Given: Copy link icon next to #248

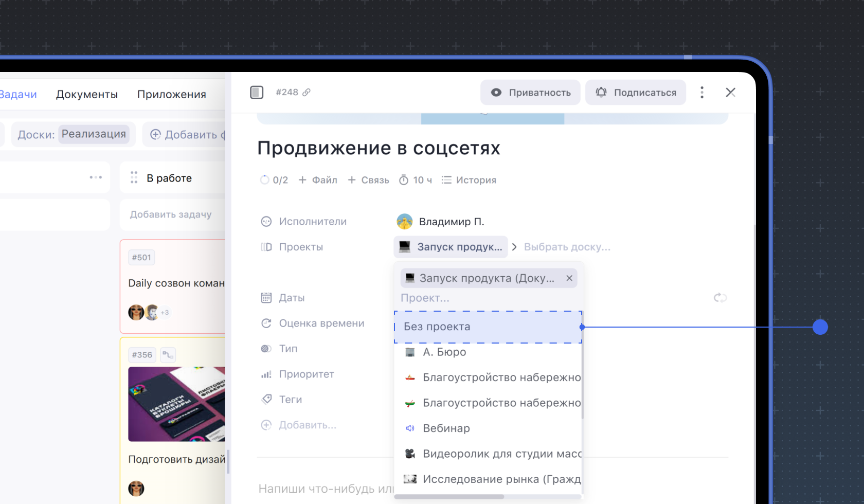Looking at the screenshot, I should [307, 92].
